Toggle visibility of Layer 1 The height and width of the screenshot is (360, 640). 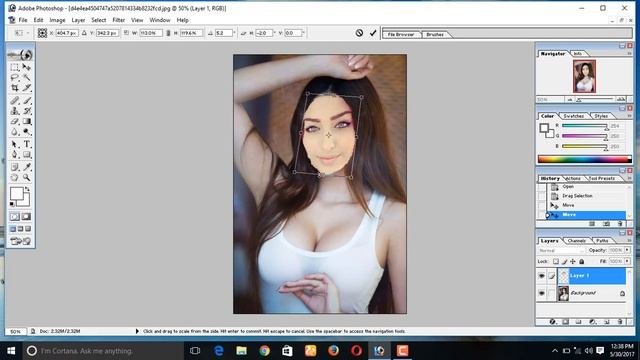tap(541, 276)
